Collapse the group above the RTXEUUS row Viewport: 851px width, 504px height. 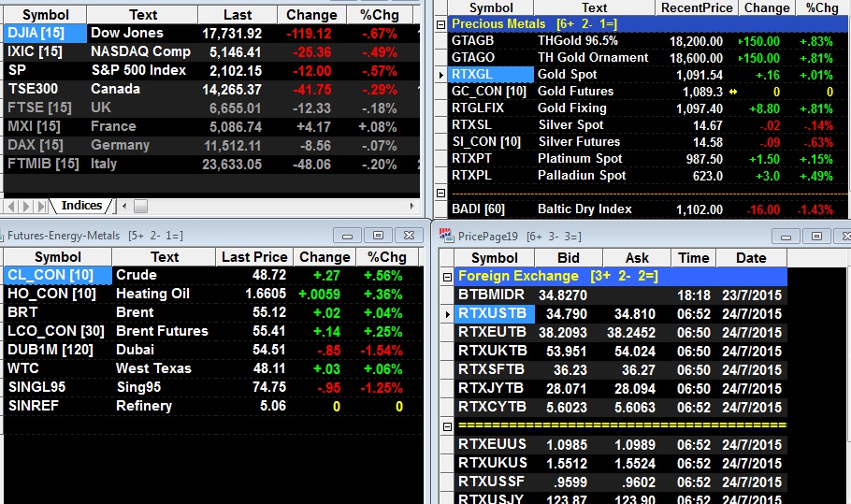pyautogui.click(x=447, y=426)
